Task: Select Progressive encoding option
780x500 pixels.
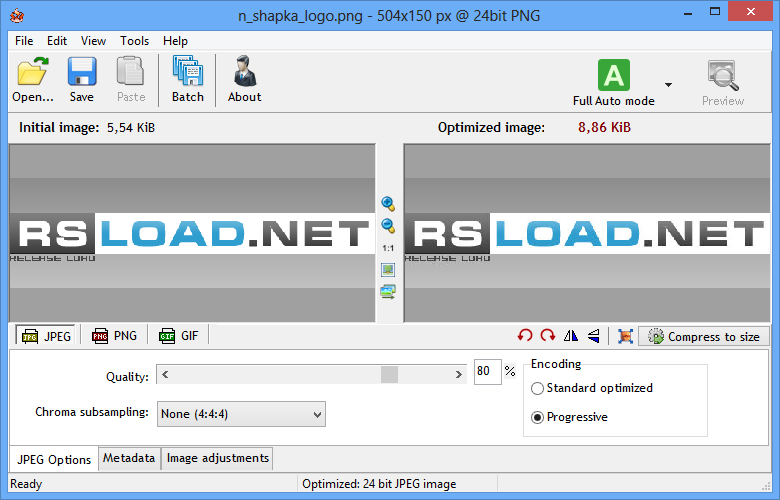Action: tap(538, 417)
